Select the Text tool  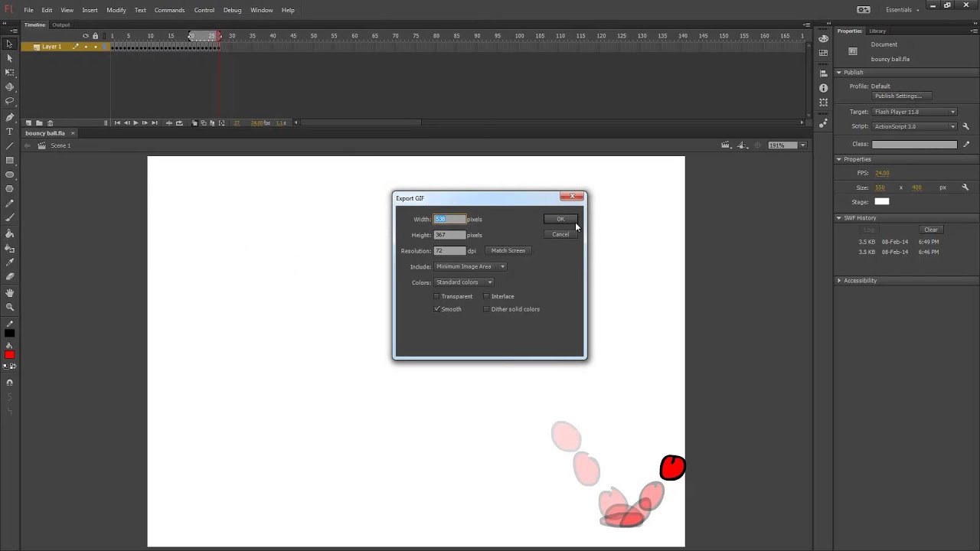pyautogui.click(x=10, y=132)
